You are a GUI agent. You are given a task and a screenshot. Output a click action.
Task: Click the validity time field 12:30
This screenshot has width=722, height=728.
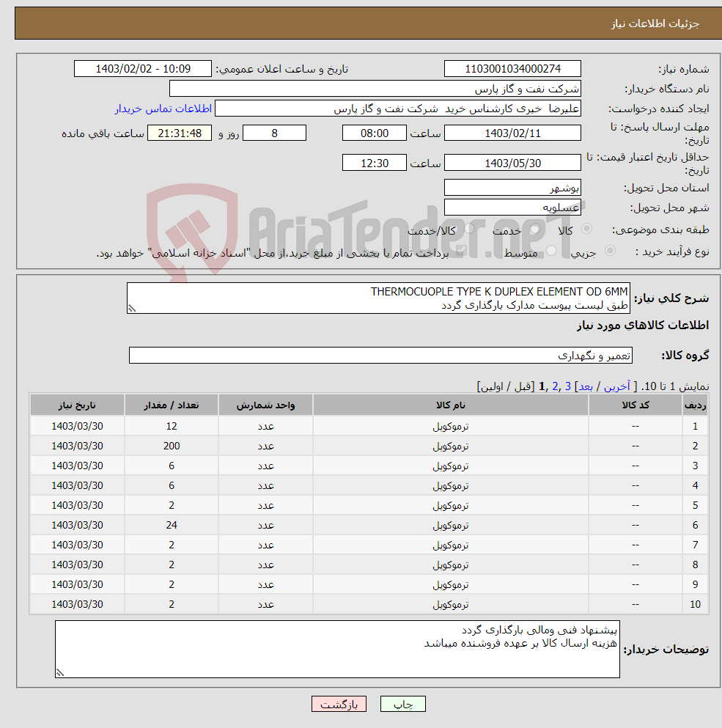pyautogui.click(x=375, y=163)
